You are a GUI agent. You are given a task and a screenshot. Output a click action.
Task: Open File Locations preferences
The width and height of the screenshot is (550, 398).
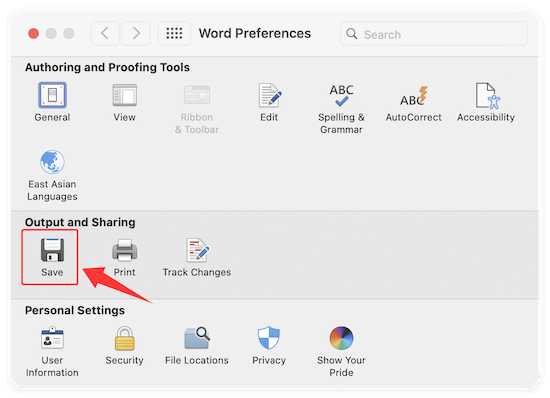[x=197, y=345]
